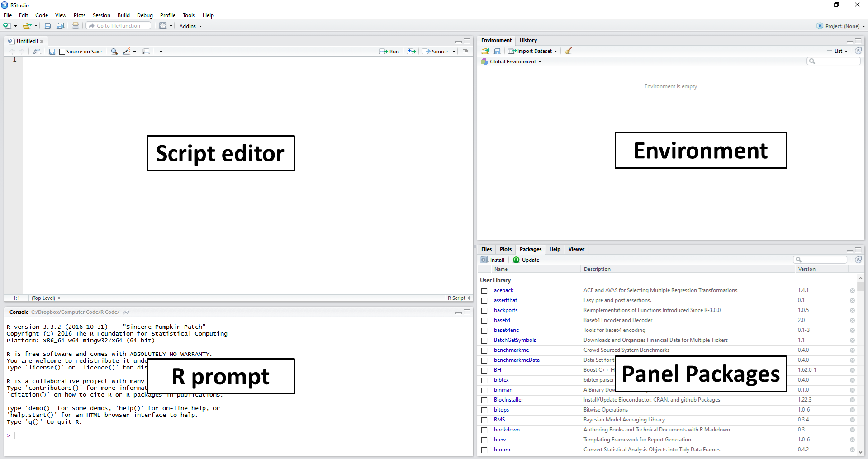This screenshot has height=459, width=868.
Task: Open an existing file via the open folder icon
Action: pyautogui.click(x=27, y=26)
